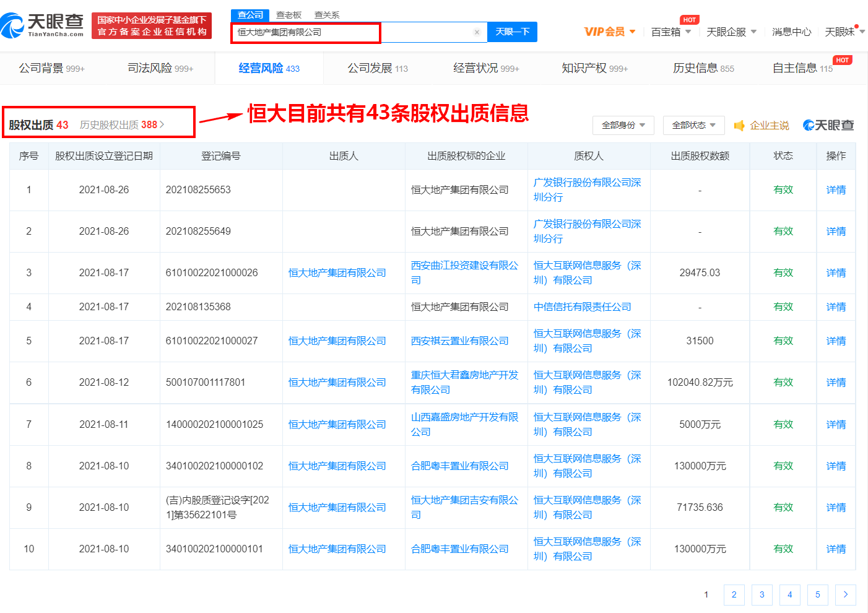Open the 公司发展 113 tab
The image size is (868, 613).
378,68
